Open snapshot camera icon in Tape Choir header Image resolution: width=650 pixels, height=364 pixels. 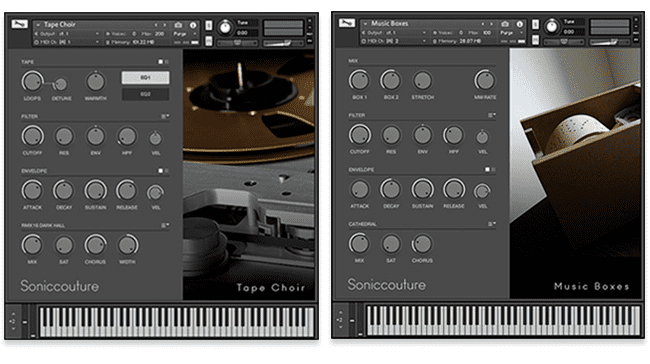178,25
